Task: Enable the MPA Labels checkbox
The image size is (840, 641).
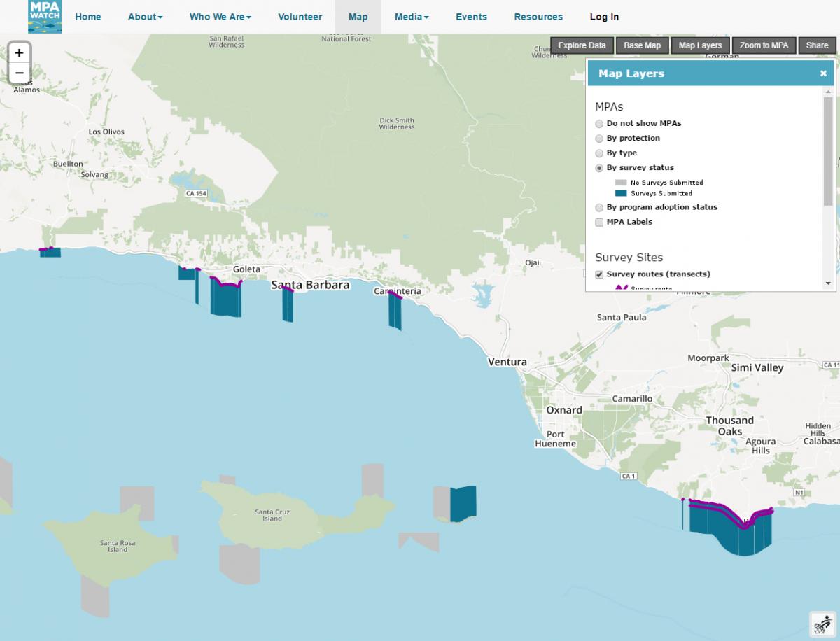Action: click(599, 223)
